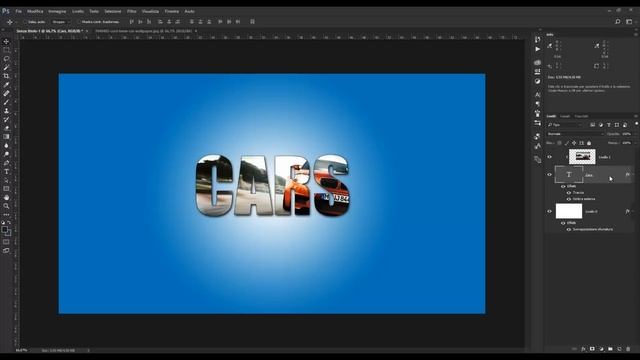Image resolution: width=640 pixels, height=360 pixels.
Task: Click add layer style fx icon at panel bottom
Action: click(x=583, y=349)
